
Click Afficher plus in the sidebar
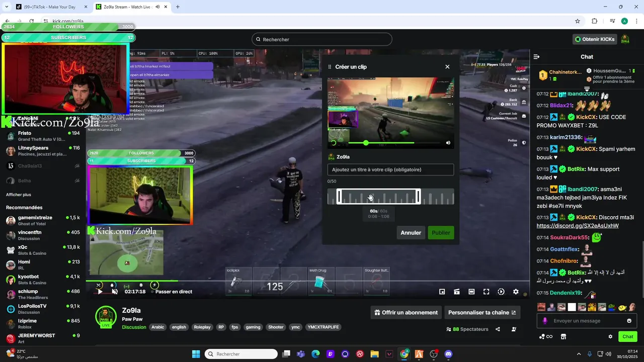(19, 195)
